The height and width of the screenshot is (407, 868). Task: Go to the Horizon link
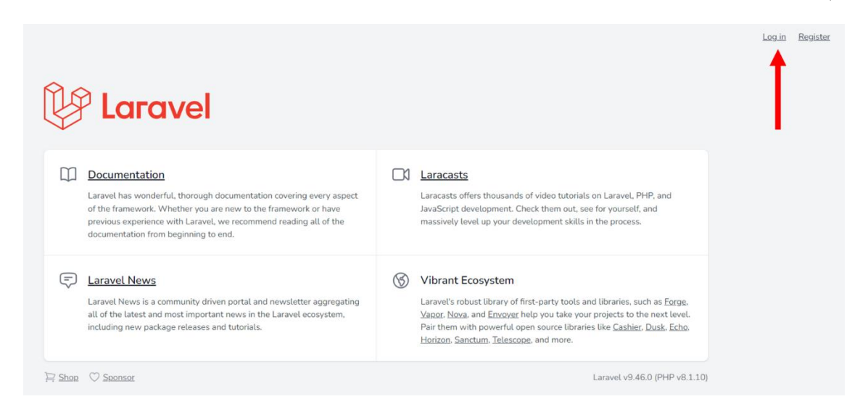(x=435, y=340)
